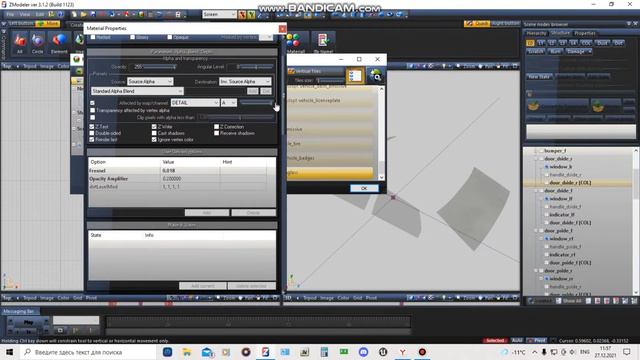This screenshot has width=640, height=360.
Task: Open the Edit menu
Action: coord(40,14)
